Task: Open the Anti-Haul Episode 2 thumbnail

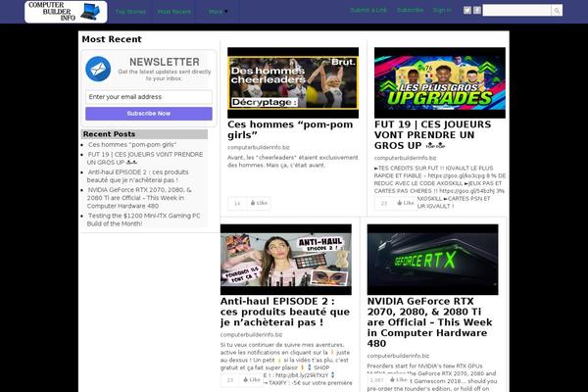Action: click(286, 260)
